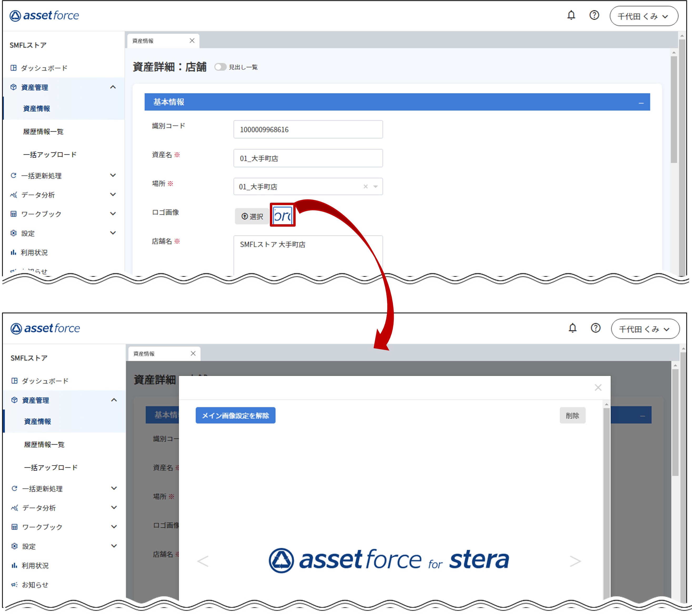The width and height of the screenshot is (692, 616).
Task: Collapse the 基本情報 section with minus icon
Action: coord(641,103)
